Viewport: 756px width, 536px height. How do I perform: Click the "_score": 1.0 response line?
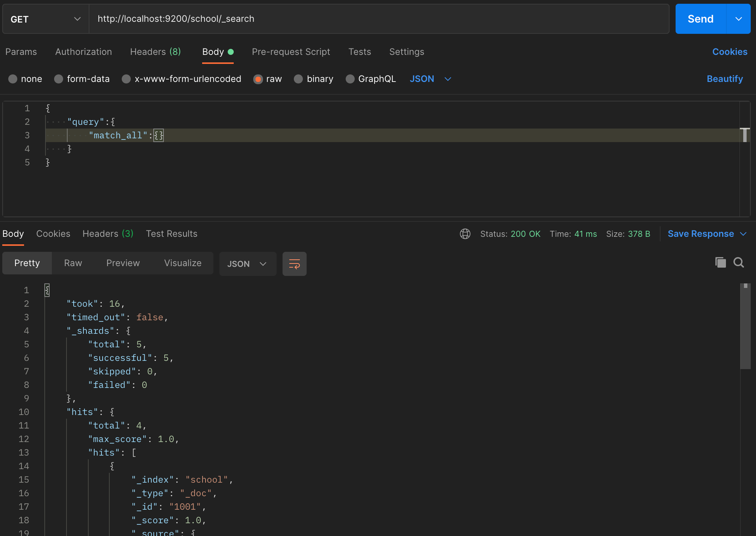(x=169, y=520)
